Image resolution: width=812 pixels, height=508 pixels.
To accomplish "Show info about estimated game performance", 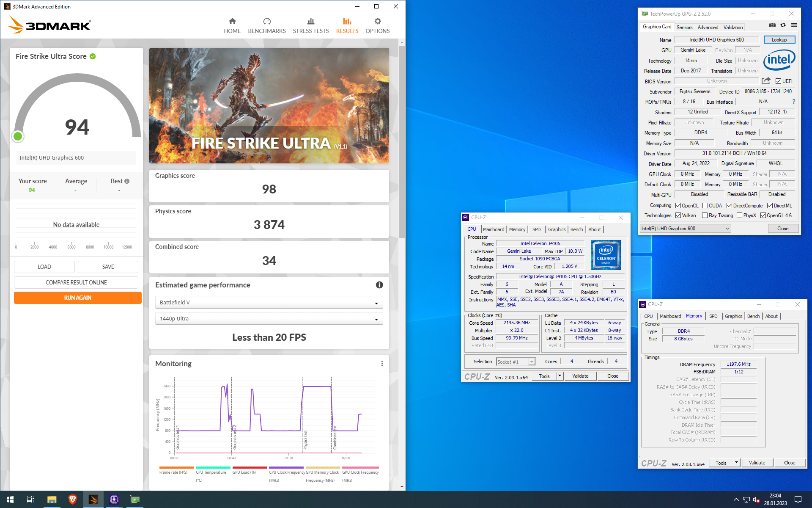I will [x=379, y=285].
